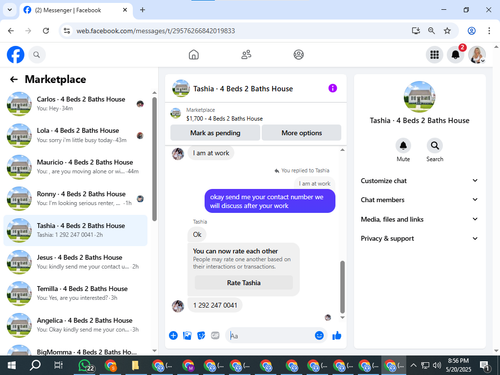Click the install app icon in address bar
This screenshot has width=500, height=375.
coord(415,31)
